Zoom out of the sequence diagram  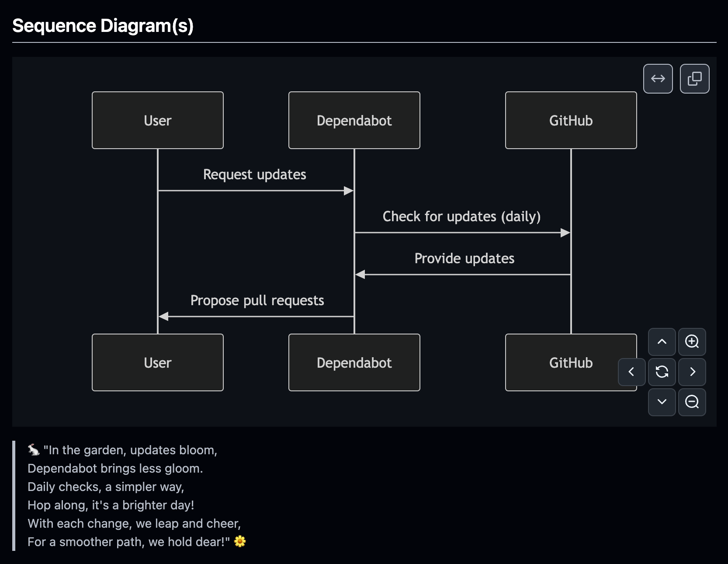tap(692, 402)
